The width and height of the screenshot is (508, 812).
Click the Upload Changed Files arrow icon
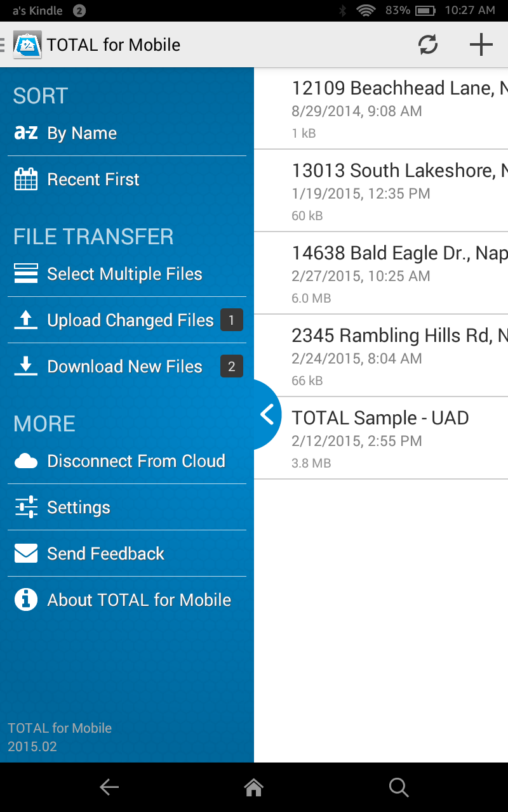point(25,320)
